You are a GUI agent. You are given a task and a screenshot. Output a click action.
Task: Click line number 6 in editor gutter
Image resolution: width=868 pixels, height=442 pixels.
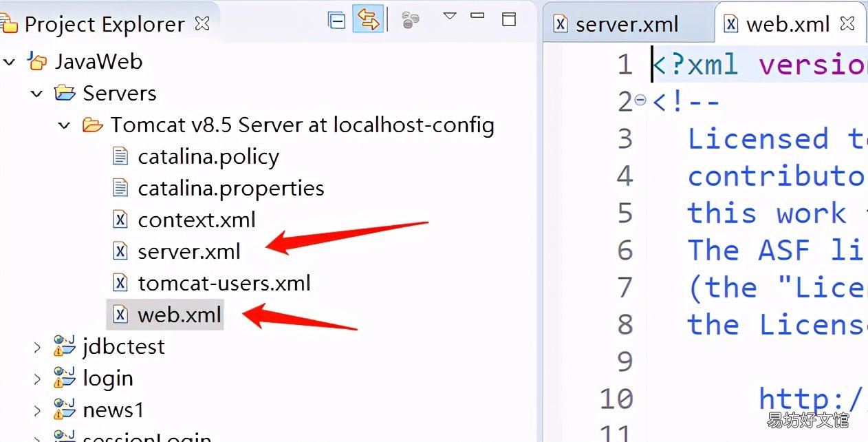(625, 250)
